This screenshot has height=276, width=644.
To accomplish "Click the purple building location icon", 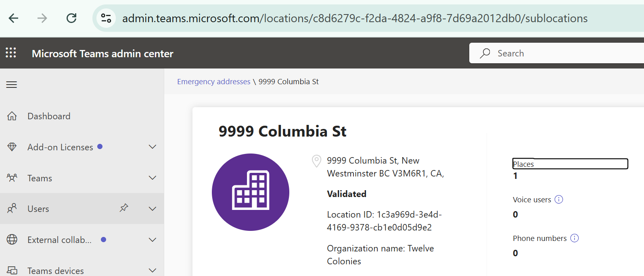I will tap(251, 192).
